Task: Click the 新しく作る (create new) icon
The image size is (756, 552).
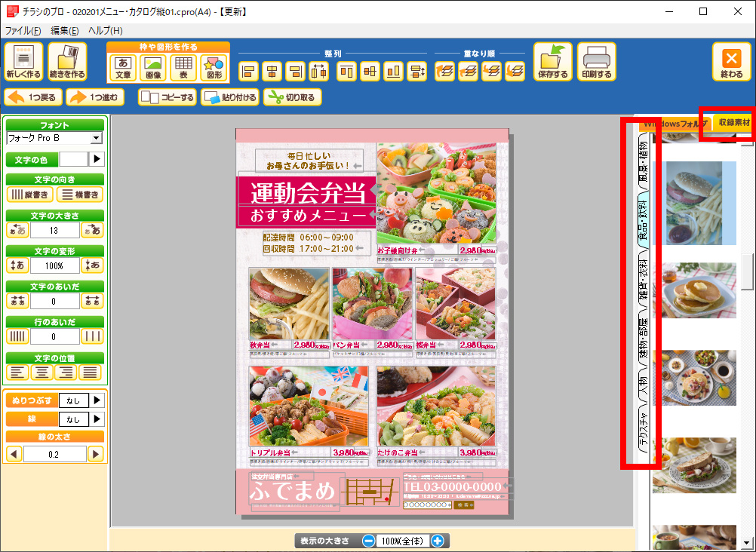Action: click(23, 61)
